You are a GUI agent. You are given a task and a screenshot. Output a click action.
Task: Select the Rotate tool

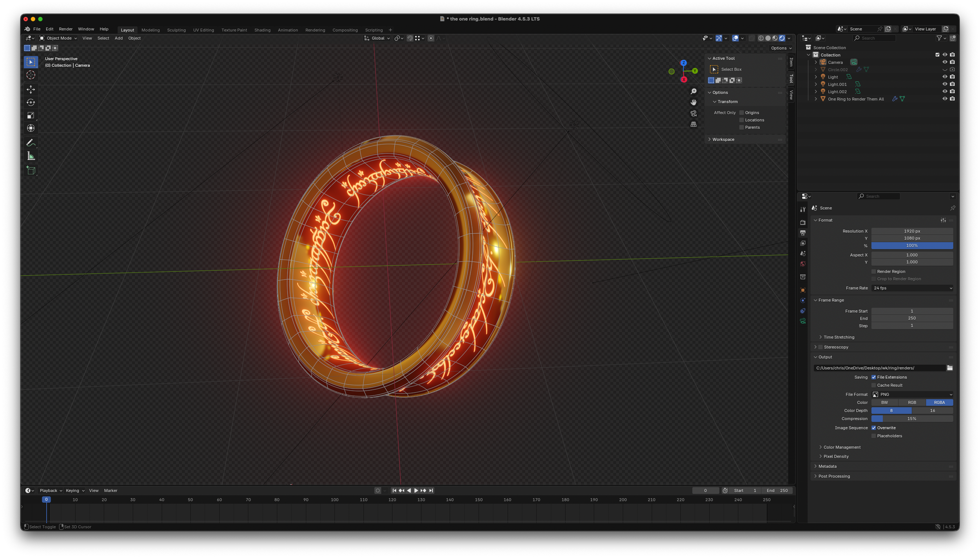tap(31, 102)
